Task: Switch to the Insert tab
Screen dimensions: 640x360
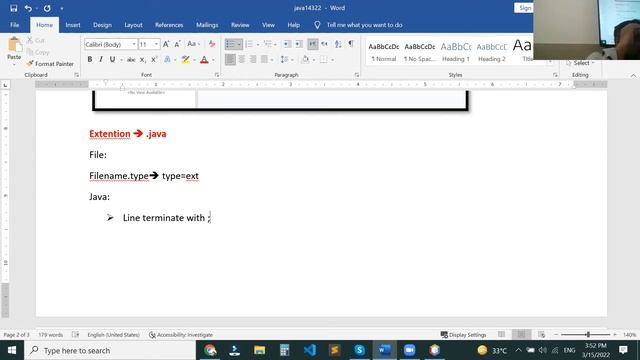Action: point(73,25)
